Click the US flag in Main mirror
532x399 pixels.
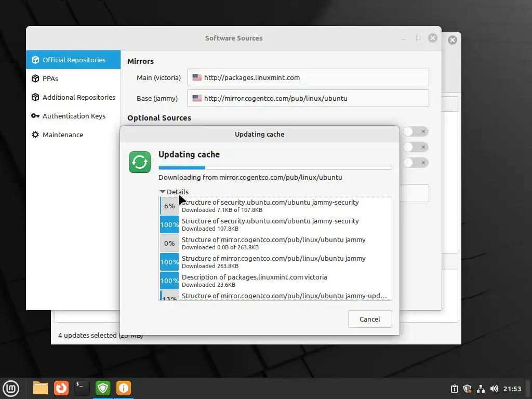197,77
